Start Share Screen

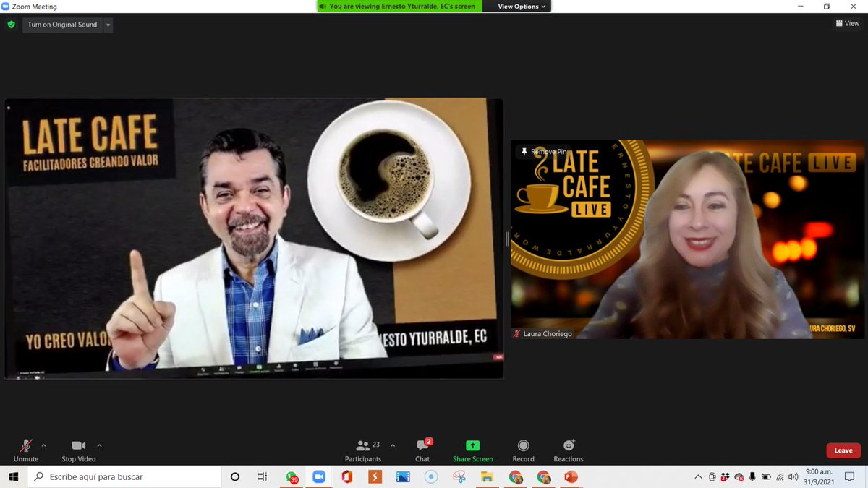point(472,450)
